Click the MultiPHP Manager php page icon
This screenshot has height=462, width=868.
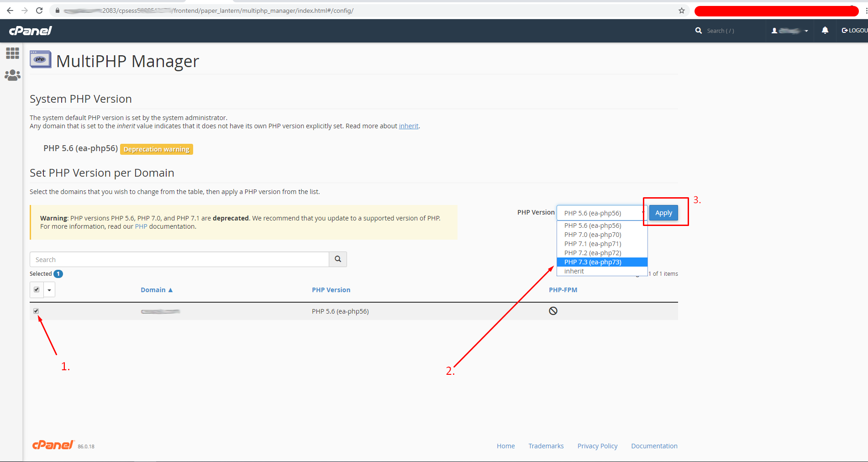(41, 59)
